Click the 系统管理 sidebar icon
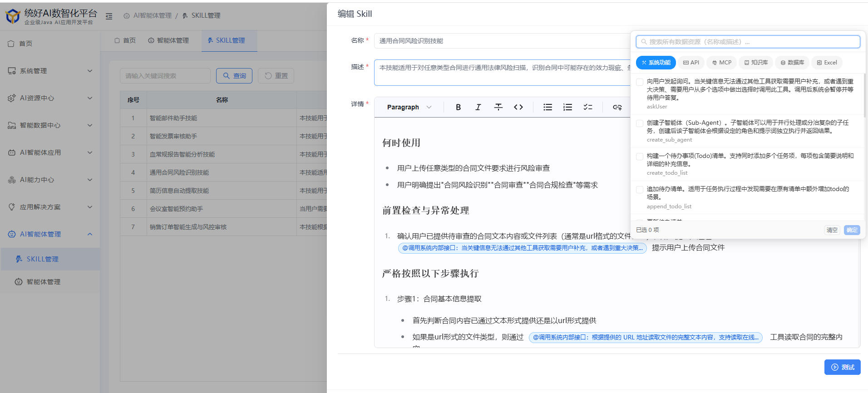The width and height of the screenshot is (868, 393). [11, 71]
